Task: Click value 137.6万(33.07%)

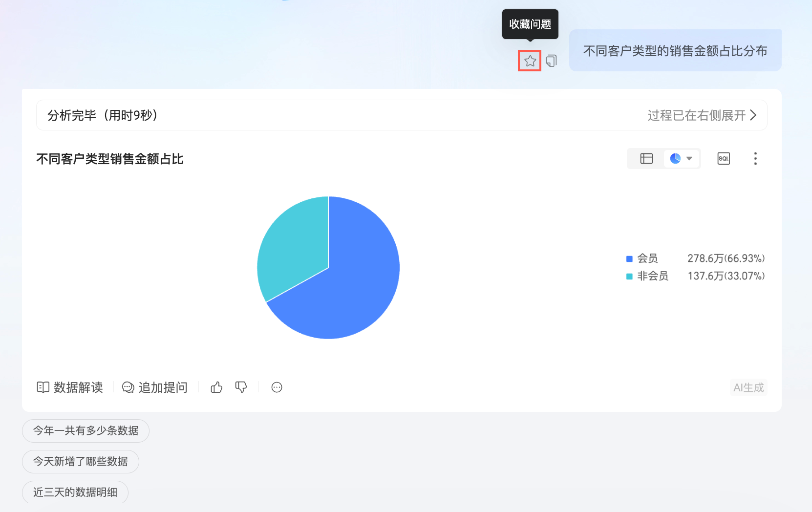Action: (726, 276)
